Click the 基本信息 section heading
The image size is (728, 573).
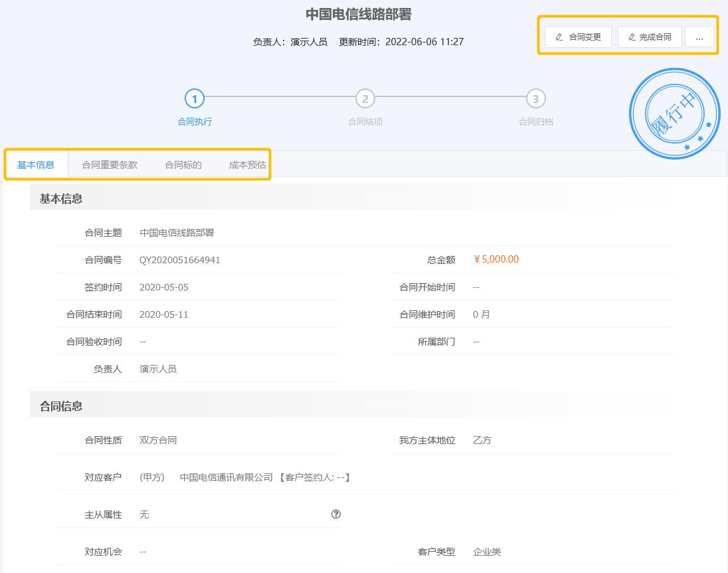61,199
